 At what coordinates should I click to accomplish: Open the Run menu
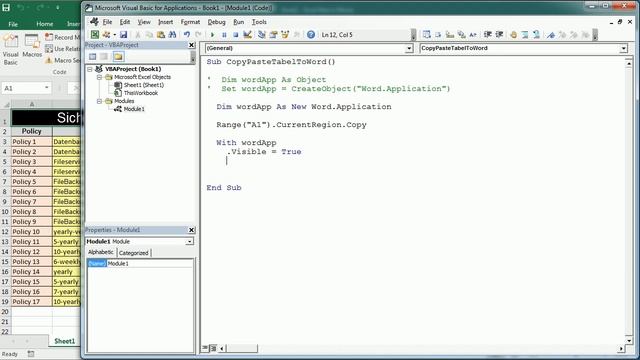[238, 22]
